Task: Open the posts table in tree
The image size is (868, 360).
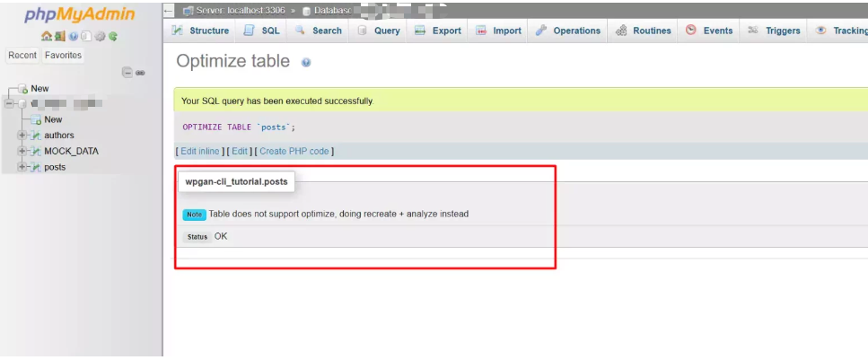Action: 55,167
